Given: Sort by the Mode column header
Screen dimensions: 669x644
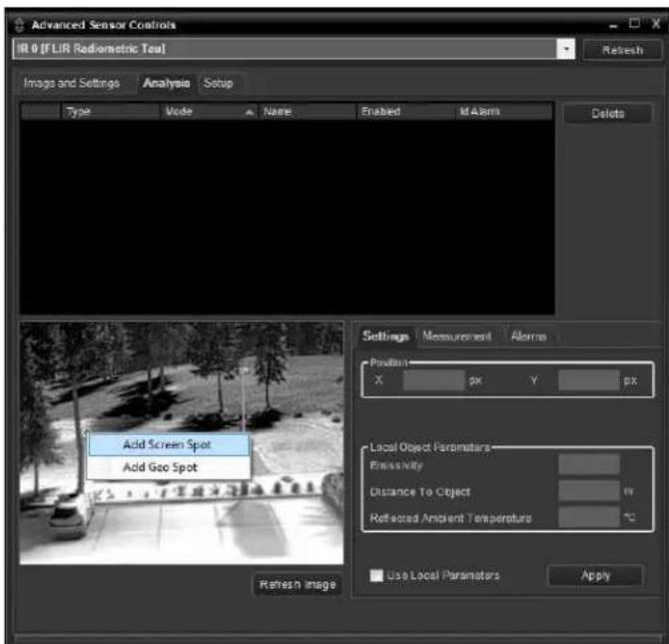Looking at the screenshot, I should 209,112.
